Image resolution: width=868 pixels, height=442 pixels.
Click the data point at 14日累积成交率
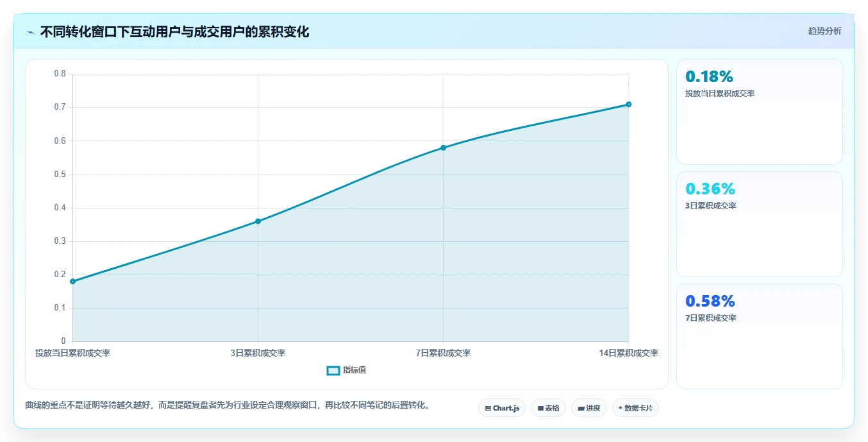point(628,104)
